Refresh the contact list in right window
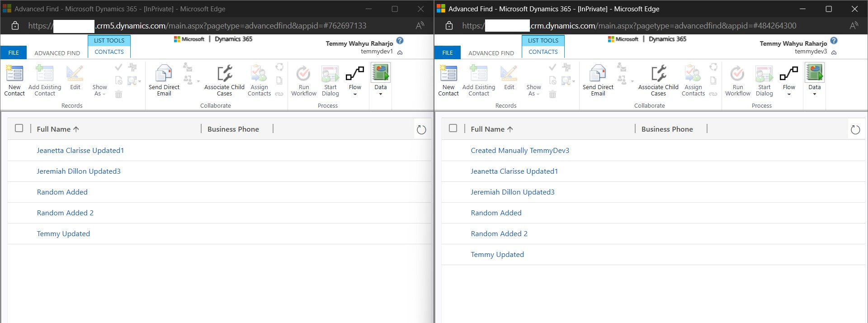Viewport: 868px width, 323px height. pyautogui.click(x=855, y=130)
